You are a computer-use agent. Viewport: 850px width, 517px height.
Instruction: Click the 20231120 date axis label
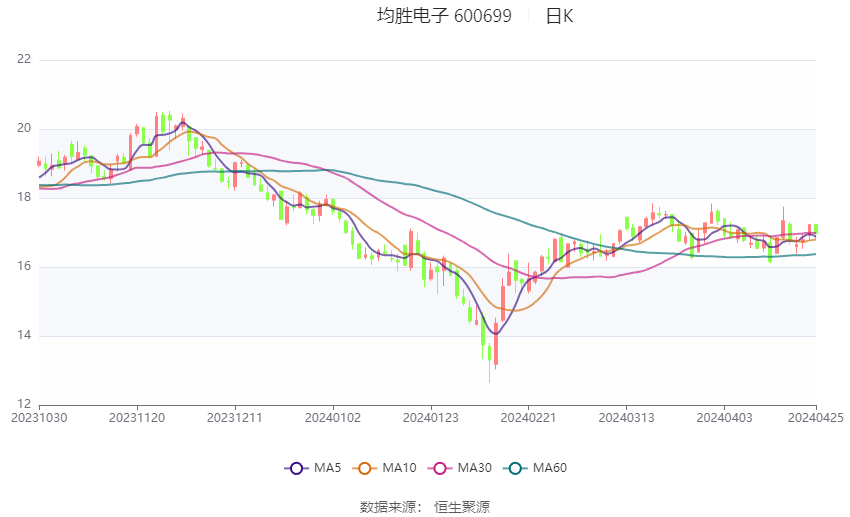tap(137, 418)
